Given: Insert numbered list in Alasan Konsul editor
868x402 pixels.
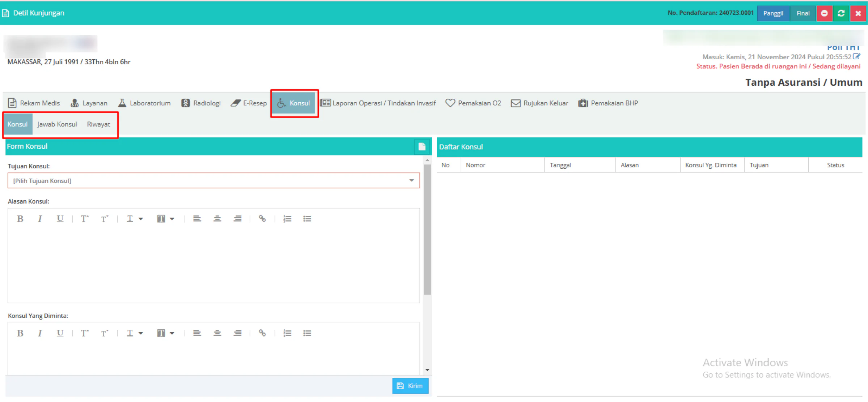Looking at the screenshot, I should [287, 219].
